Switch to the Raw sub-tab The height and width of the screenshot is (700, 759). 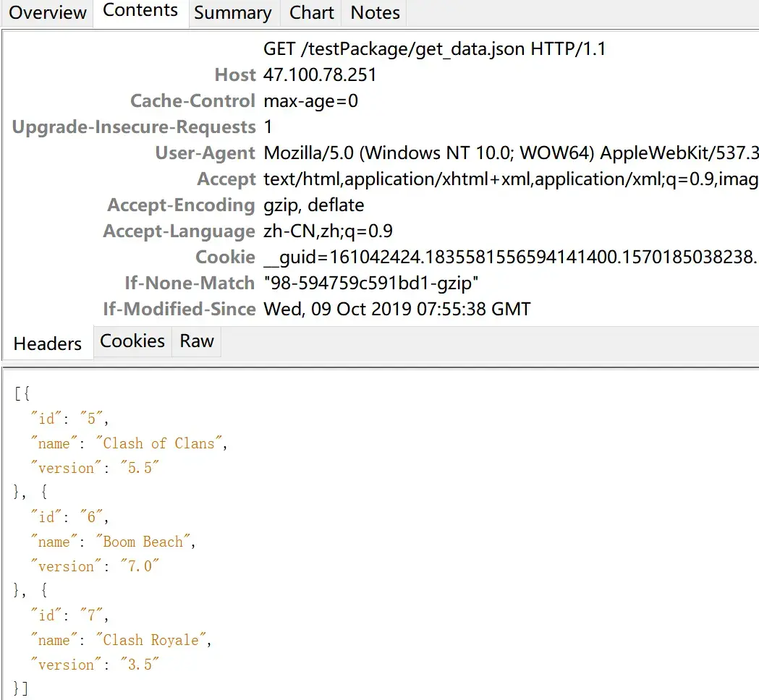(197, 341)
